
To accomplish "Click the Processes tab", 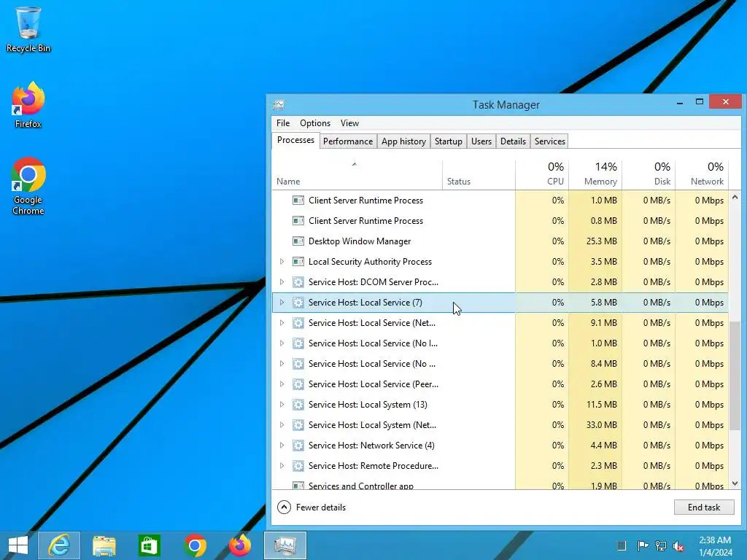I will 295,141.
